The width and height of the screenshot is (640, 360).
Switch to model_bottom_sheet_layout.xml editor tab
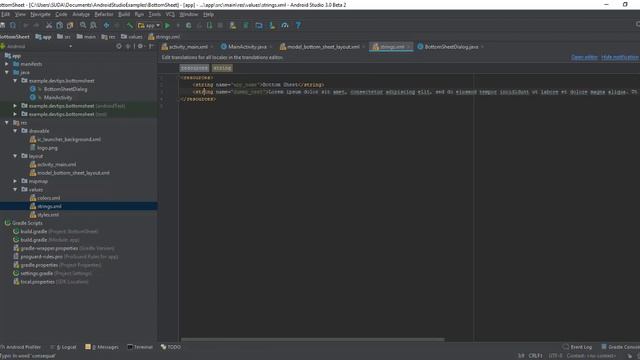pos(322,47)
